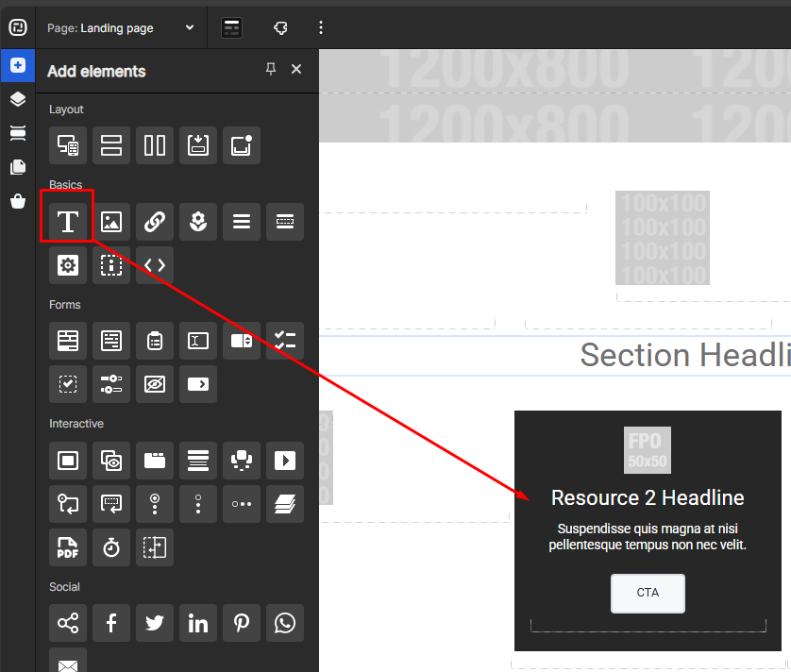Select the FPO 50x50 placeholder image
The image size is (791, 672).
coord(648,450)
